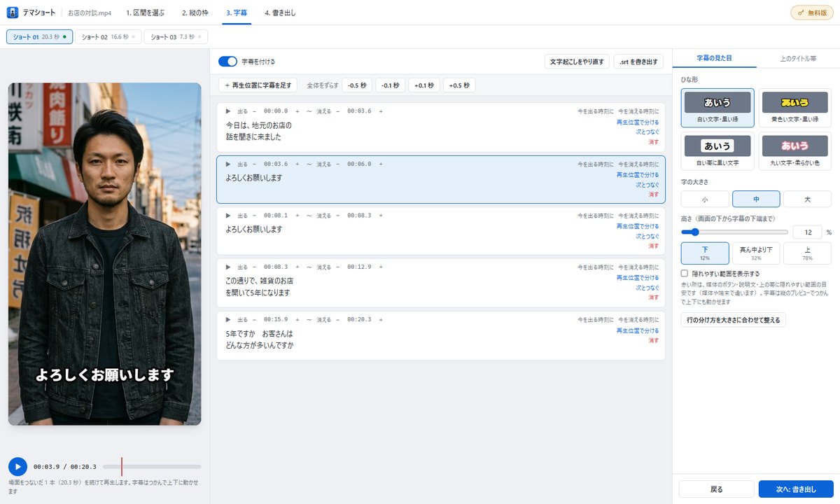The height and width of the screenshot is (504, 840).
Task: Select the 黄色い文字・黒い縁 caption style
Action: point(794,108)
